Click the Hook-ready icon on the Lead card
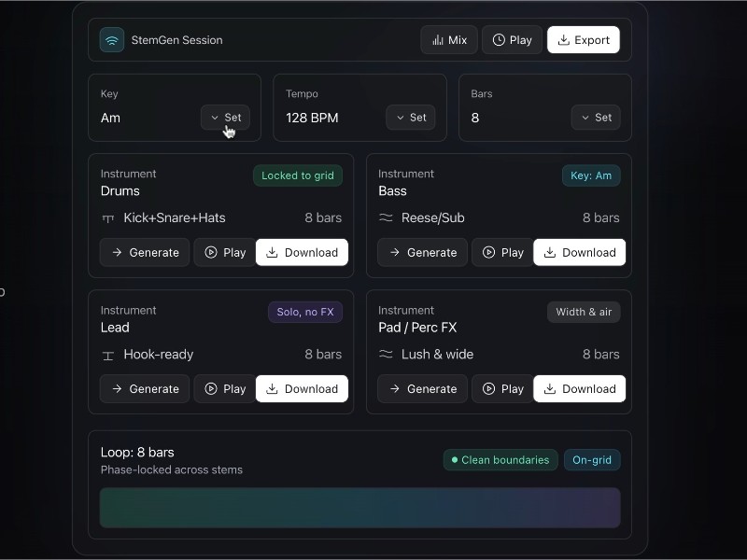 (110, 355)
